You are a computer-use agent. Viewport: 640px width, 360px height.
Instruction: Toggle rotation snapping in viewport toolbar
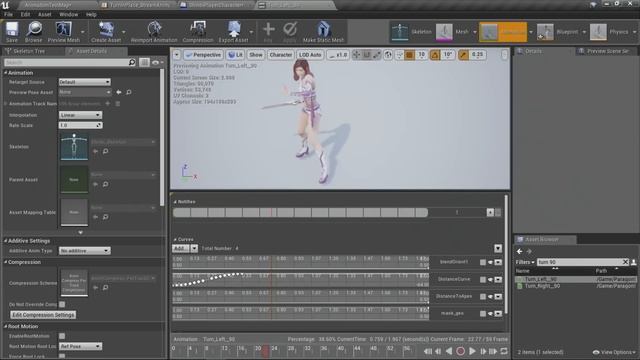[x=435, y=55]
